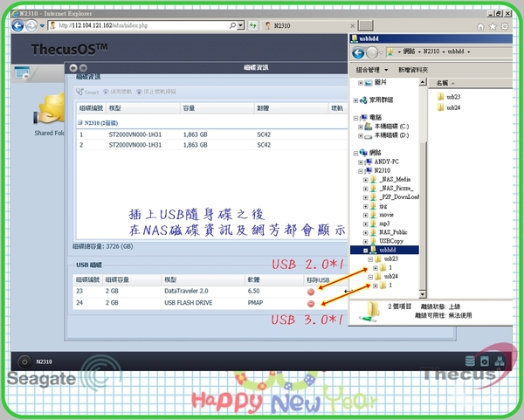Click the disk info dialog forward arrow
Image resolution: width=524 pixels, height=420 pixels.
click(x=83, y=68)
